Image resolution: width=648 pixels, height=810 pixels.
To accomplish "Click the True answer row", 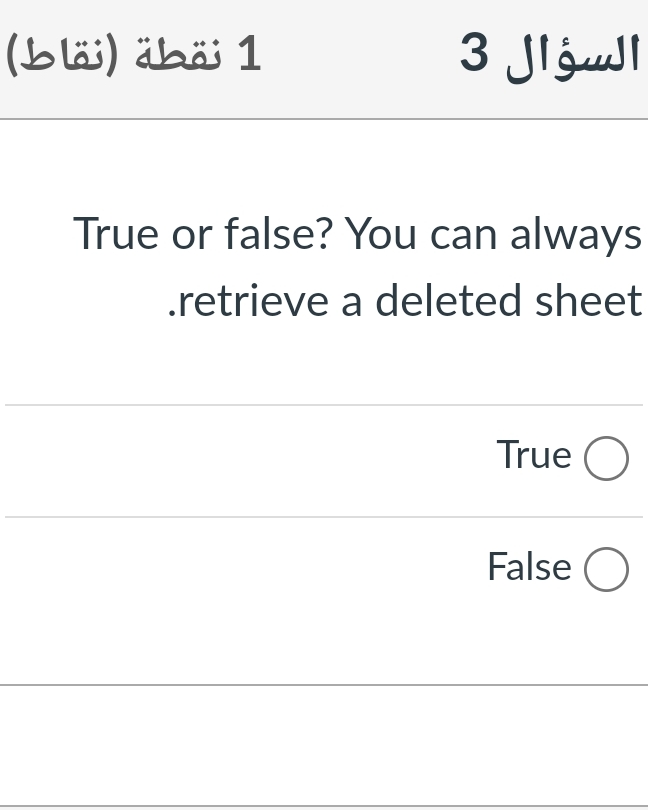I will click(400, 458).
